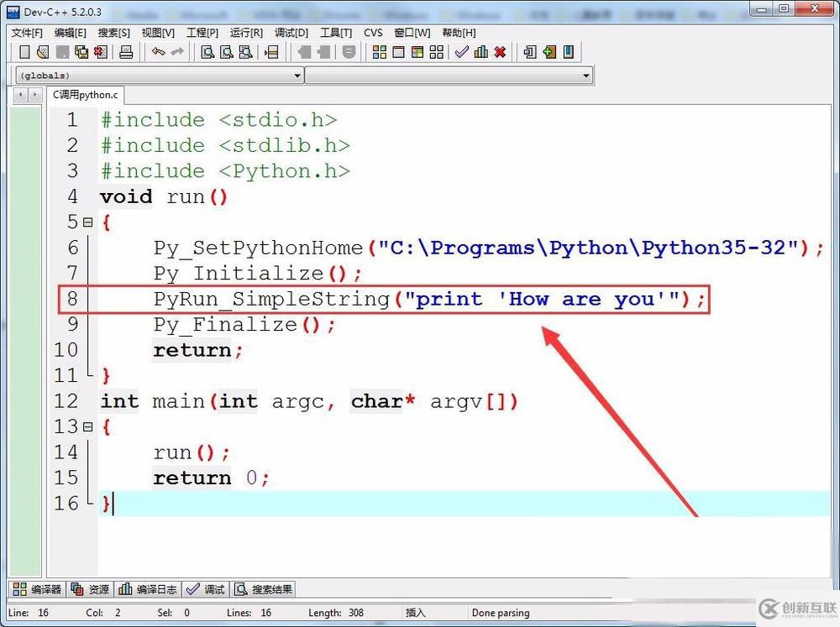Start debugging with the checkmark Debug icon
This screenshot has height=627, width=840.
click(x=462, y=52)
